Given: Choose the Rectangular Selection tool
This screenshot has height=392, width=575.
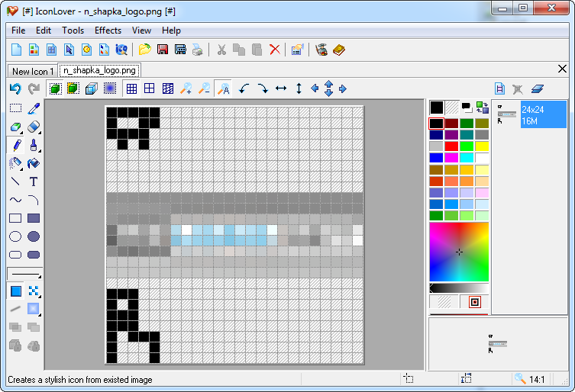Looking at the screenshot, I should (15, 108).
